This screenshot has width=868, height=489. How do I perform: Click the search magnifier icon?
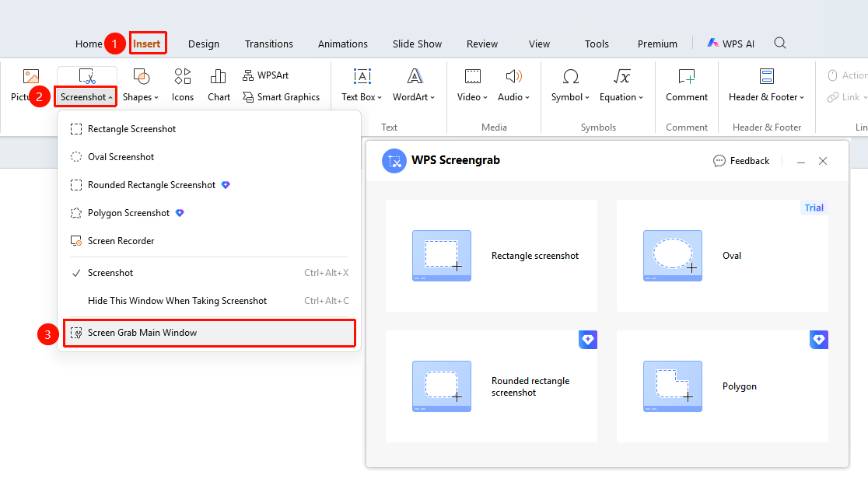(780, 44)
